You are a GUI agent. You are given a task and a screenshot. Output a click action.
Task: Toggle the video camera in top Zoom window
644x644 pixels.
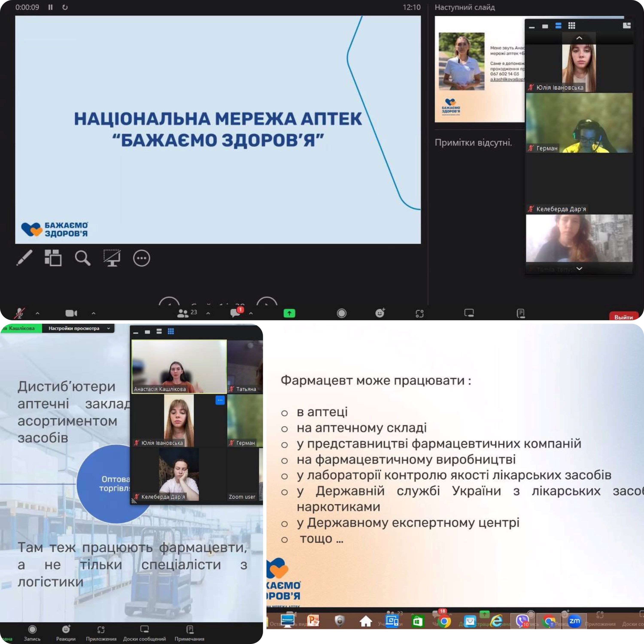71,313
